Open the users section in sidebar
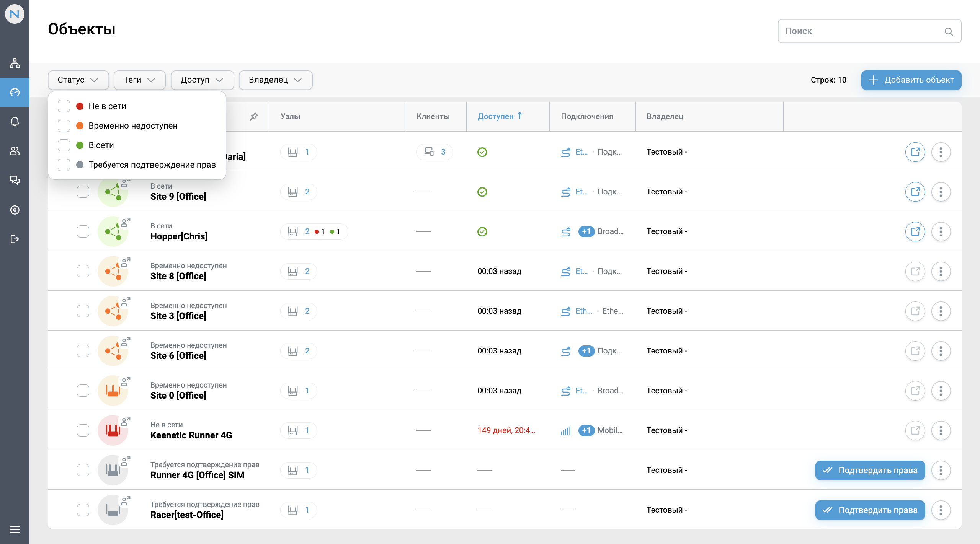 click(x=15, y=151)
